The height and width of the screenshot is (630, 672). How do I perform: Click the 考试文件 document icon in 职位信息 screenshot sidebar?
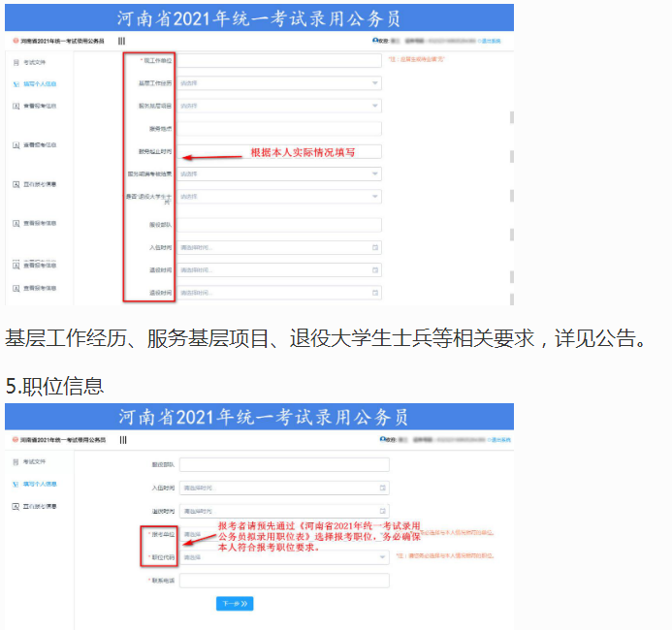[16, 461]
